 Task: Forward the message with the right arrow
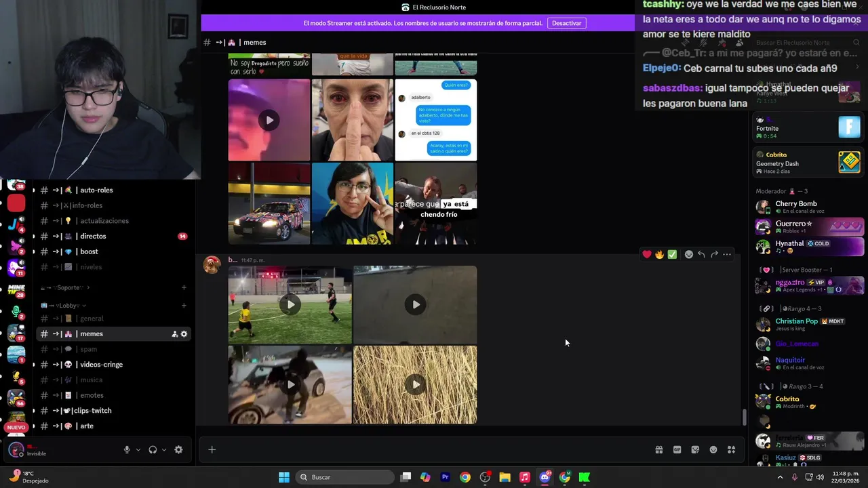(714, 254)
